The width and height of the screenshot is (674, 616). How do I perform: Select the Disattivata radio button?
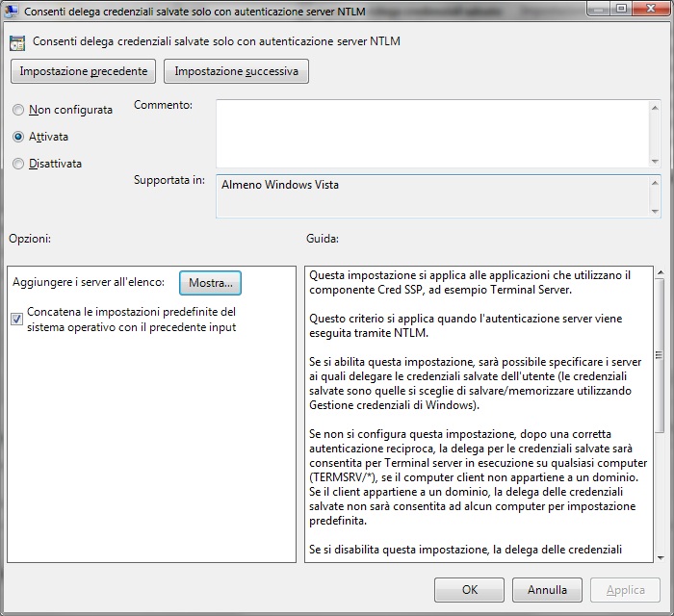point(18,164)
